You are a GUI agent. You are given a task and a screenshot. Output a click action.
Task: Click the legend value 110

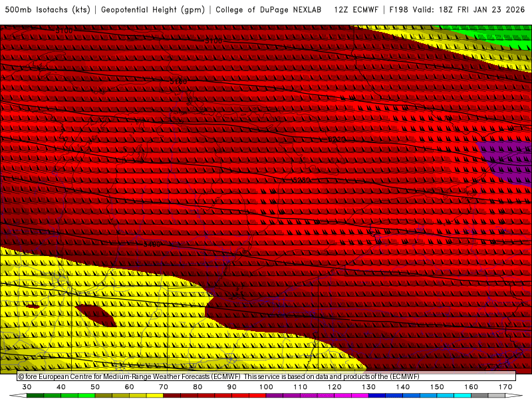point(301,387)
